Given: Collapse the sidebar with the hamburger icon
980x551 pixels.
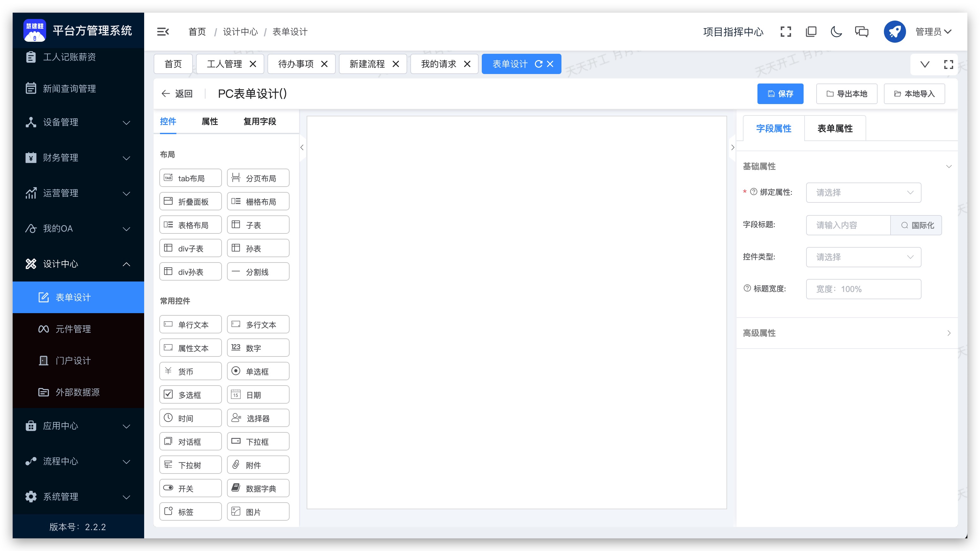Looking at the screenshot, I should [x=163, y=32].
